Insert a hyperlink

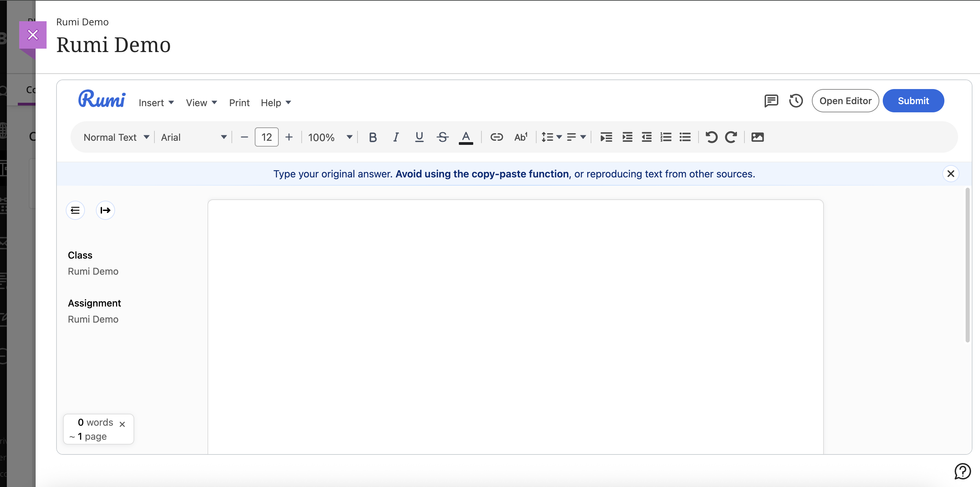(497, 137)
